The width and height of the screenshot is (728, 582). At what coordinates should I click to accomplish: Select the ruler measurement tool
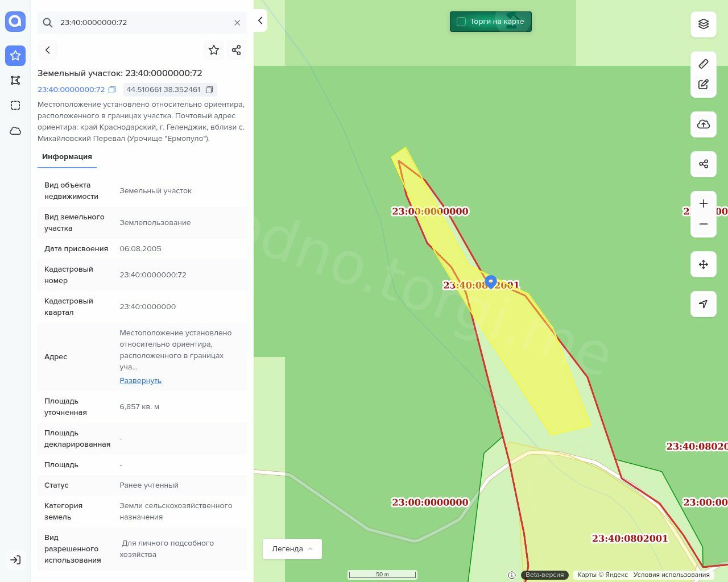703,64
